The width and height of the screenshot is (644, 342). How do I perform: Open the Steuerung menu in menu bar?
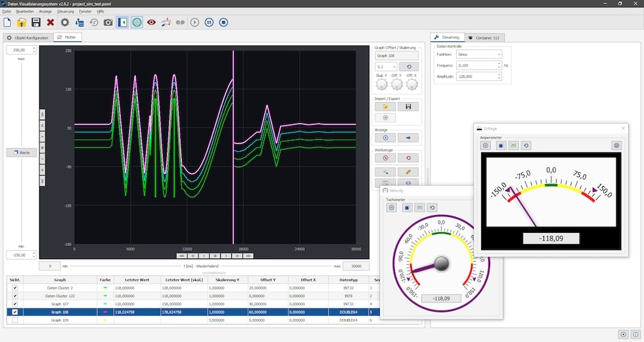66,12
